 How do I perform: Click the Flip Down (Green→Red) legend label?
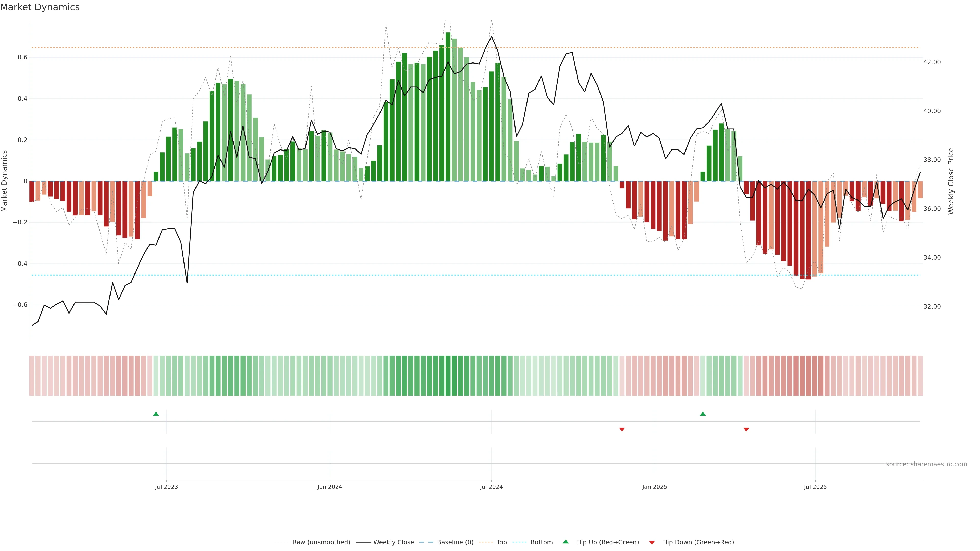698,542
